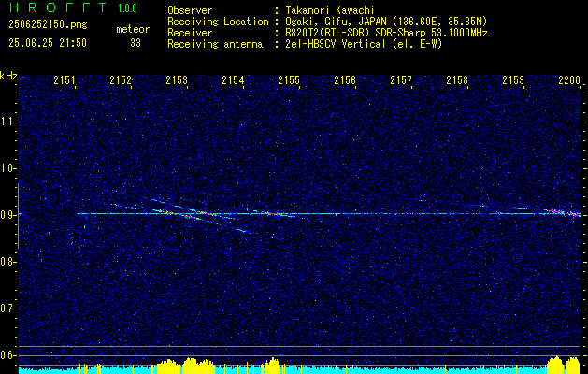588x374 pixels.
Task: Click the date stamp 25.06.25 21:50
Action: coord(48,43)
